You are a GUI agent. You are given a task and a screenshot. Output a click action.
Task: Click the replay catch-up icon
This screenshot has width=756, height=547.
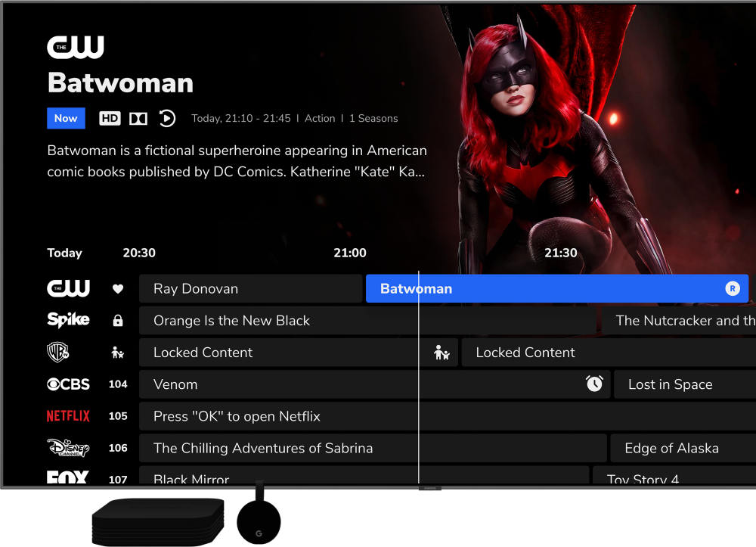click(x=167, y=118)
